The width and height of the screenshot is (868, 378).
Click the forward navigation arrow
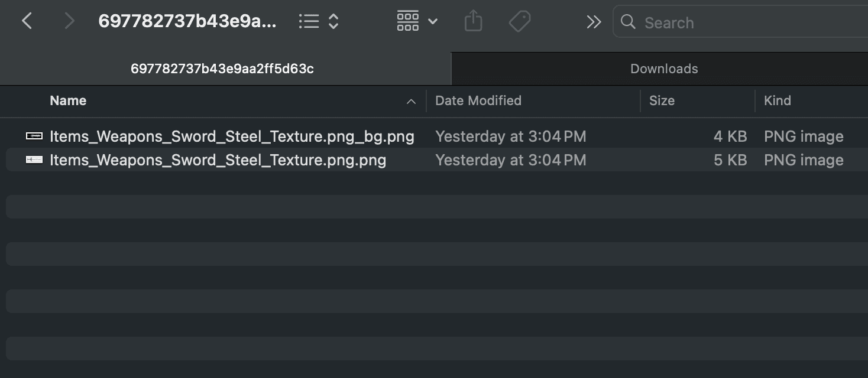click(x=69, y=21)
